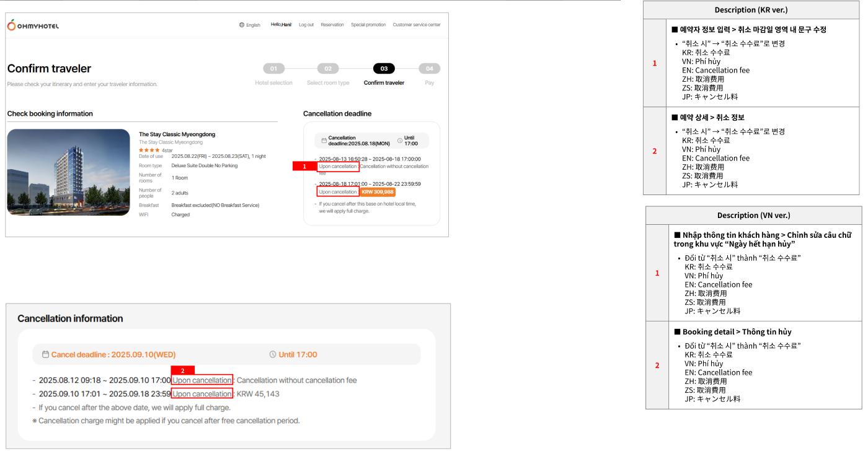Click the Confirm traveler page heading
The height and width of the screenshot is (454, 868).
click(x=49, y=69)
